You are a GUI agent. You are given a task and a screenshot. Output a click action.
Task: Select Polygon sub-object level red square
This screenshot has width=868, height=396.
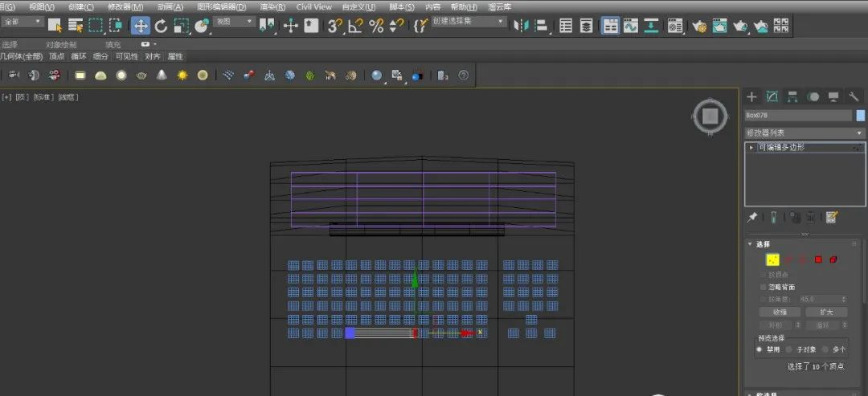[817, 259]
